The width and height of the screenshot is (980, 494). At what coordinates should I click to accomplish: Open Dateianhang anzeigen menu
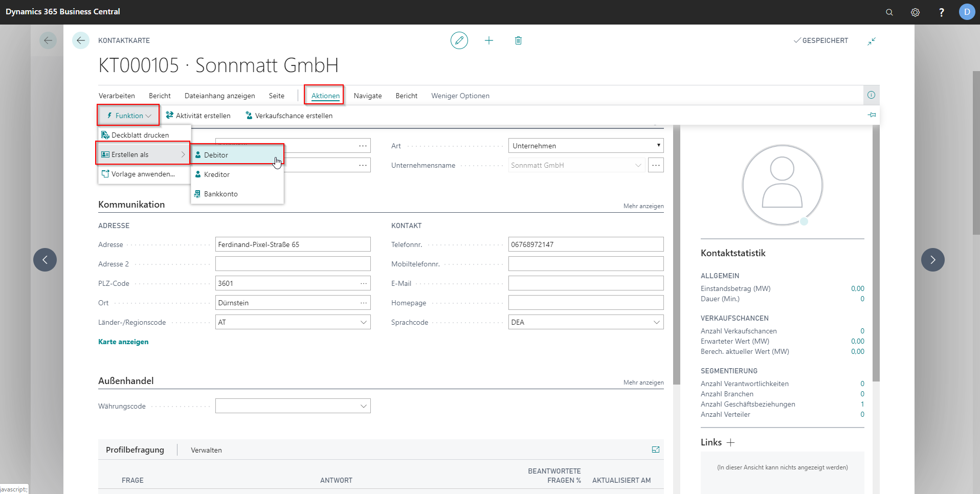coord(220,96)
